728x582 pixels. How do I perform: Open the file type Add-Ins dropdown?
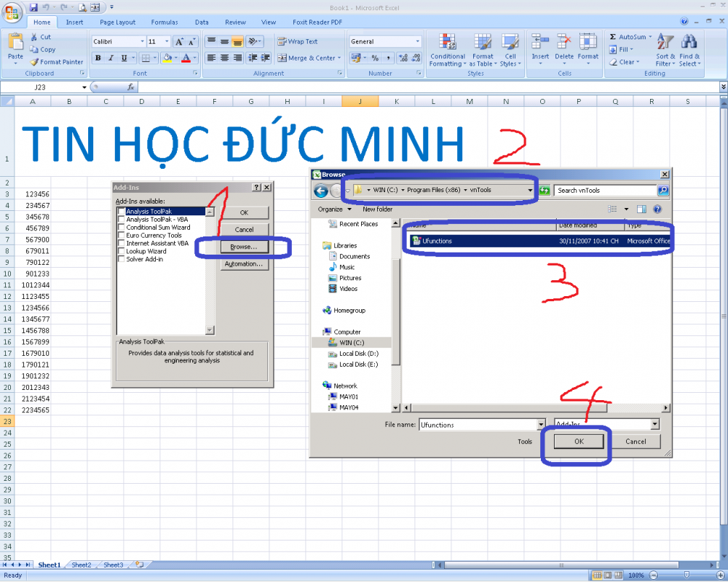654,424
